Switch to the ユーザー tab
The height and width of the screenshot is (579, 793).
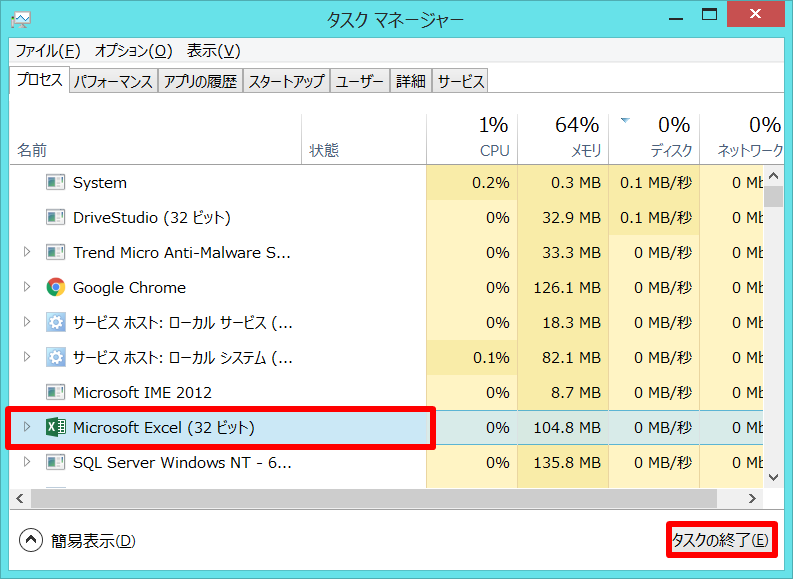point(360,81)
